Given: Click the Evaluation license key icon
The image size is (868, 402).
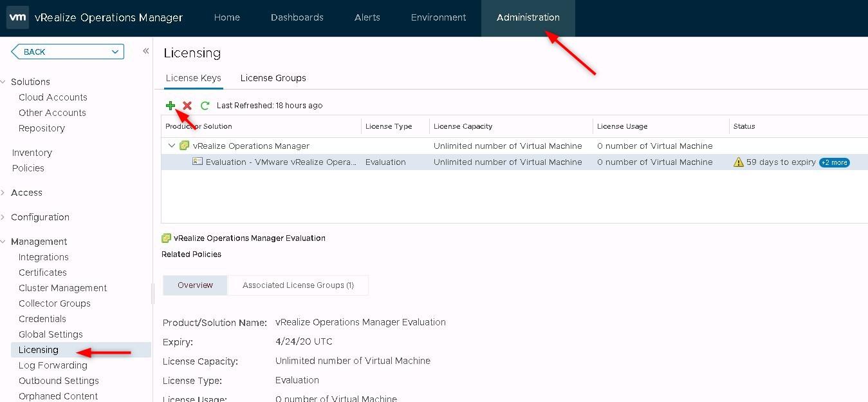Looking at the screenshot, I should (198, 162).
